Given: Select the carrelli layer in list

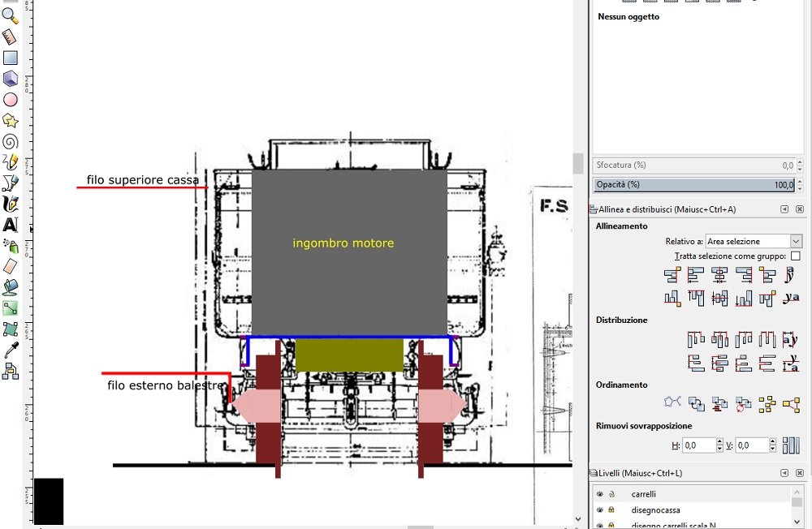Looking at the screenshot, I should point(643,494).
